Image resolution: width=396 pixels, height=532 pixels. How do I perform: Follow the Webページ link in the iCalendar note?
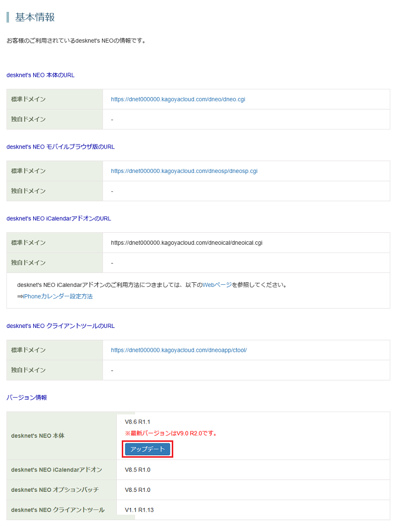tap(217, 285)
